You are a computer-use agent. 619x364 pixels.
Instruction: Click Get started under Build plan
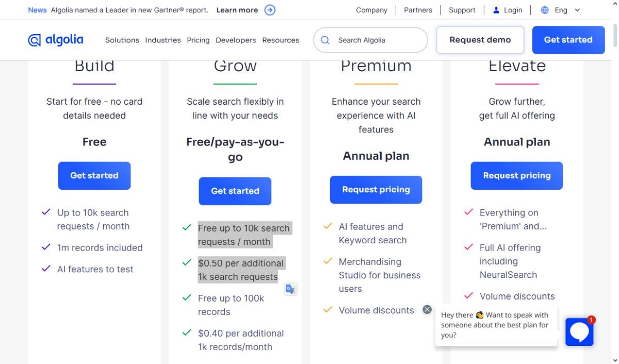(x=94, y=175)
